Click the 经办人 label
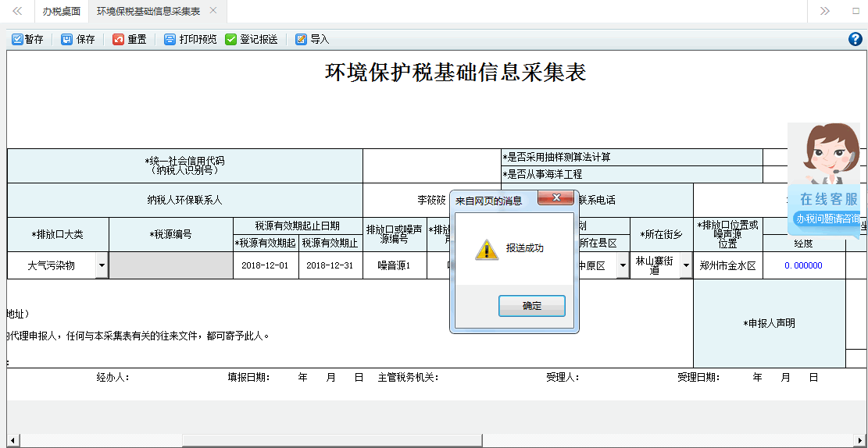Viewport: 868px width, 448px height. 113,378
